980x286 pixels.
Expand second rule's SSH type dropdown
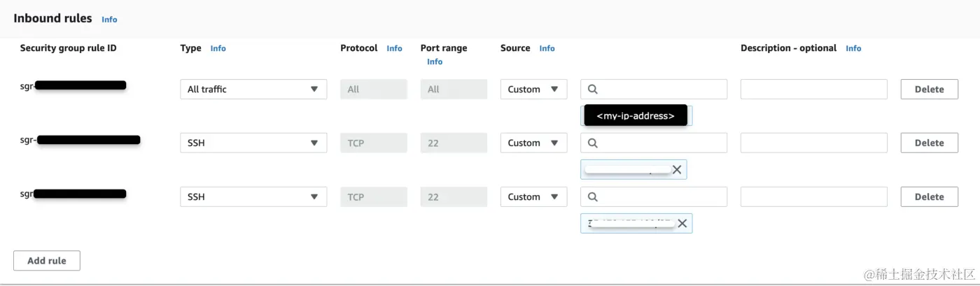(253, 143)
